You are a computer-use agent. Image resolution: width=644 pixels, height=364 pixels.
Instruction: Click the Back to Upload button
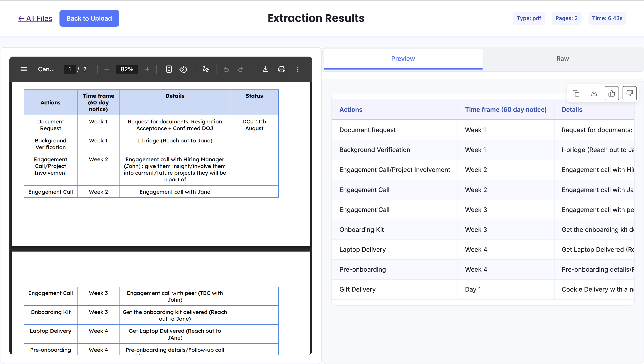coord(89,18)
